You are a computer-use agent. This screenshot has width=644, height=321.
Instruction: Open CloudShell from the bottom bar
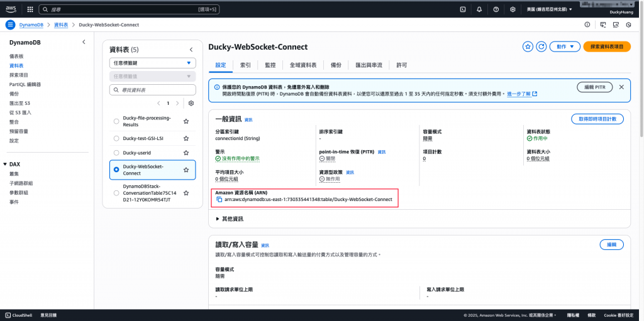[x=17, y=315]
